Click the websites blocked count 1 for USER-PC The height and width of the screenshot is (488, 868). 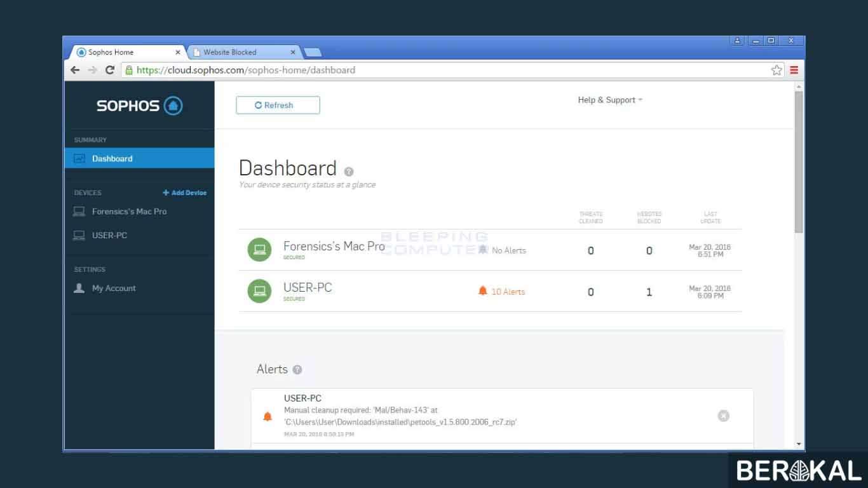(649, 292)
